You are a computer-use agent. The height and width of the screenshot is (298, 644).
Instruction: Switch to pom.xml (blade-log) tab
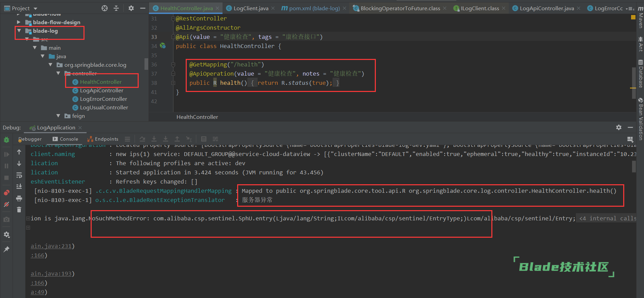click(315, 8)
